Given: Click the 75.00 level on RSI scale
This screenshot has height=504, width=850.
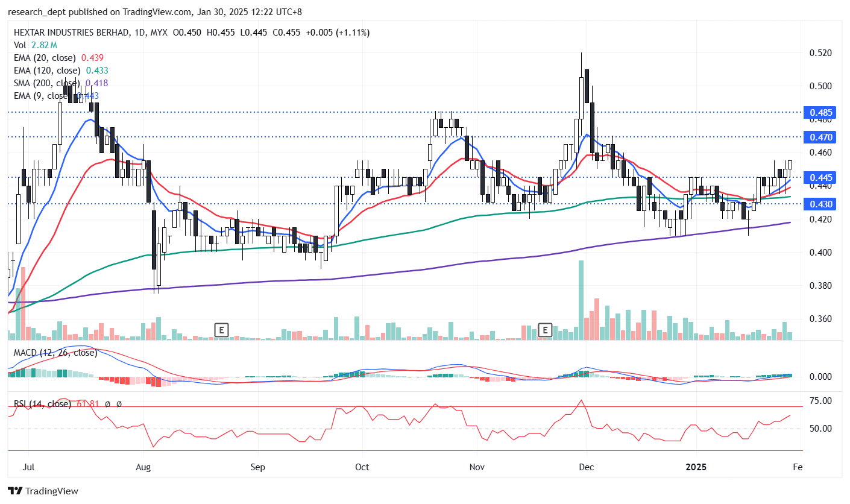Looking at the screenshot, I should click(820, 401).
